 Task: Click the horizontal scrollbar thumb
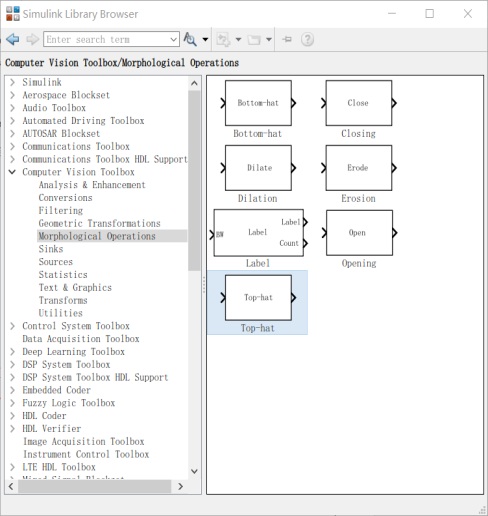pos(95,487)
